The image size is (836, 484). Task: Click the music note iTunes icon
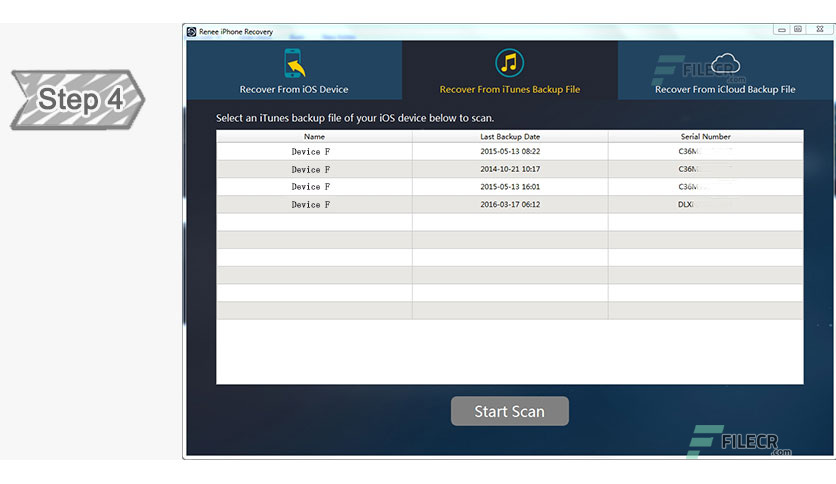click(510, 62)
